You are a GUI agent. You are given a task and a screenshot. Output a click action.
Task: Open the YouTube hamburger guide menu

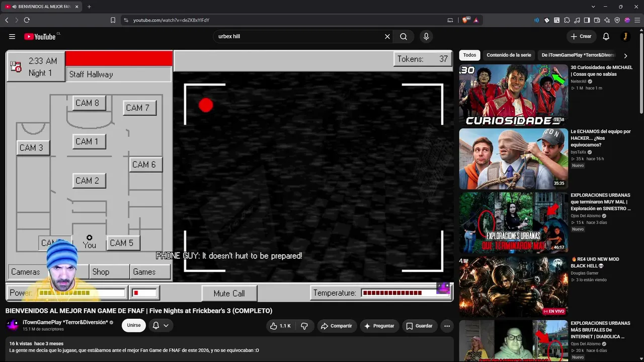coord(12,36)
